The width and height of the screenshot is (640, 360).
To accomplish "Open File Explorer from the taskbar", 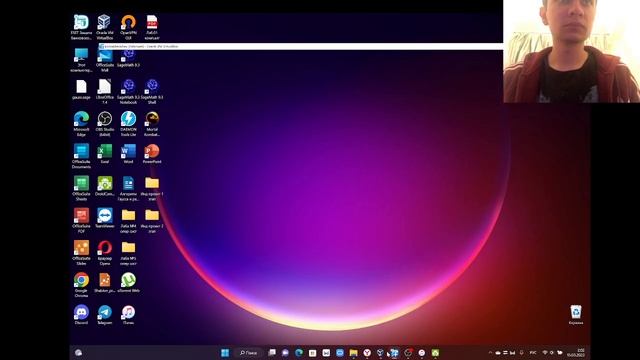I will [x=353, y=353].
